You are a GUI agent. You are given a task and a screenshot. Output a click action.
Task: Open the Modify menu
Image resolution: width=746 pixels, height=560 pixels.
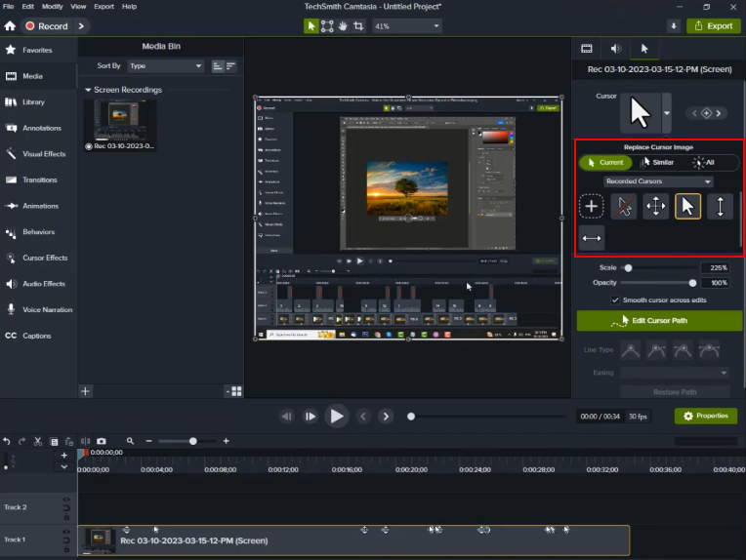pyautogui.click(x=52, y=6)
